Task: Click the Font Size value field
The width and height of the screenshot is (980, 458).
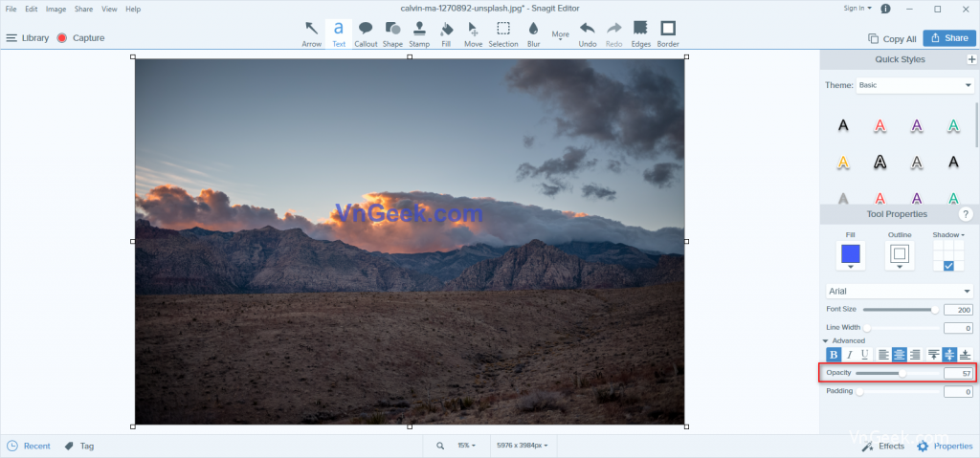Action: (x=958, y=310)
